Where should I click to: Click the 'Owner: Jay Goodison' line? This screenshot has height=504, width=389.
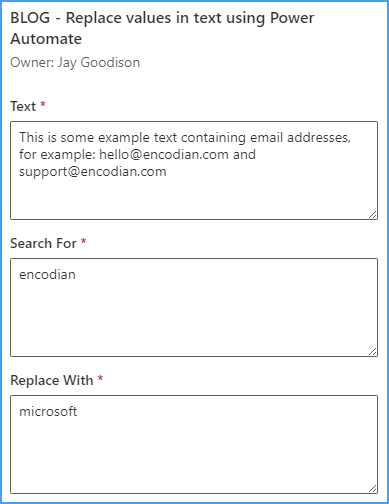[75, 63]
